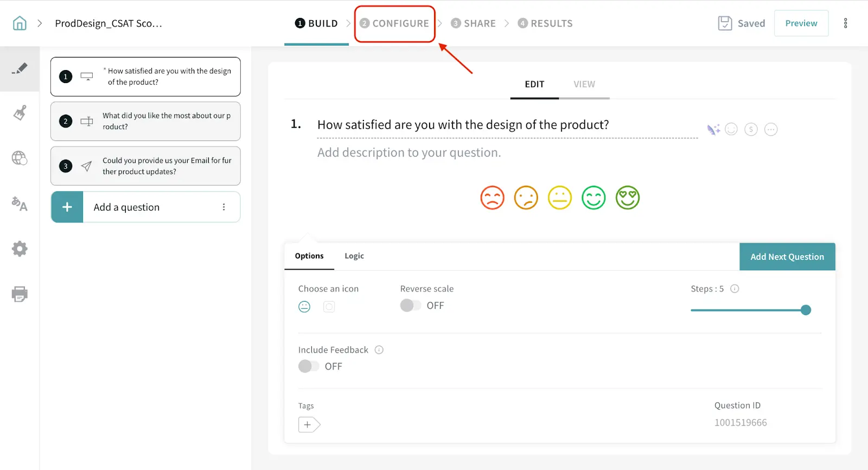The height and width of the screenshot is (470, 868).
Task: Click the Add Next Question button
Action: click(787, 257)
